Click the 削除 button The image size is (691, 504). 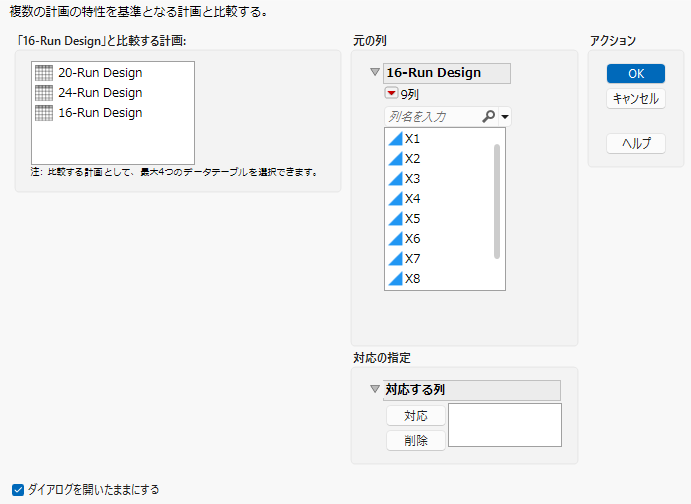point(416,441)
